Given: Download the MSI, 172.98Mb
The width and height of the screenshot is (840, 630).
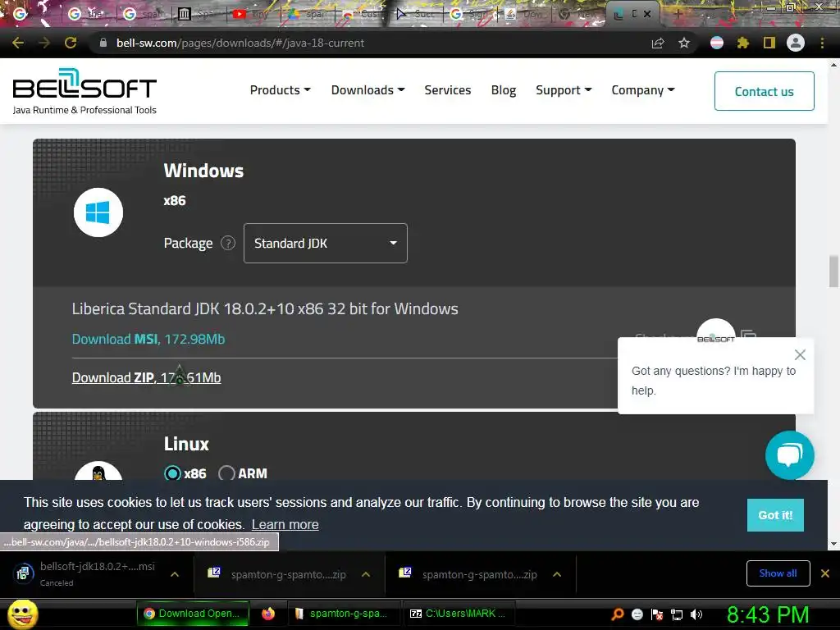Looking at the screenshot, I should coord(148,339).
